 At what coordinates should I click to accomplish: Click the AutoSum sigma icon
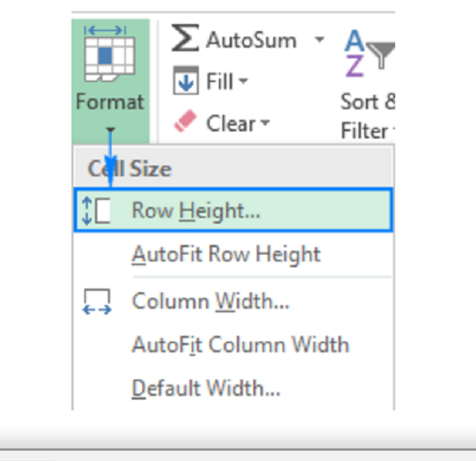(185, 40)
